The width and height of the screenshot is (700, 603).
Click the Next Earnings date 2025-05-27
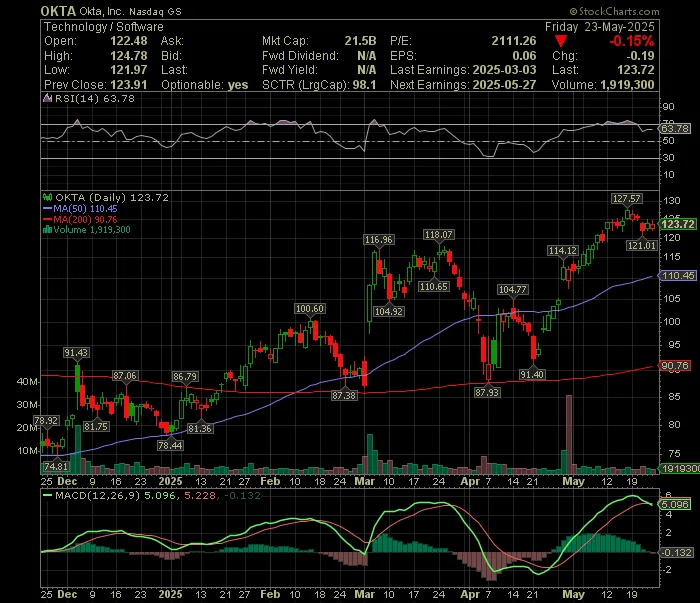pyautogui.click(x=504, y=85)
